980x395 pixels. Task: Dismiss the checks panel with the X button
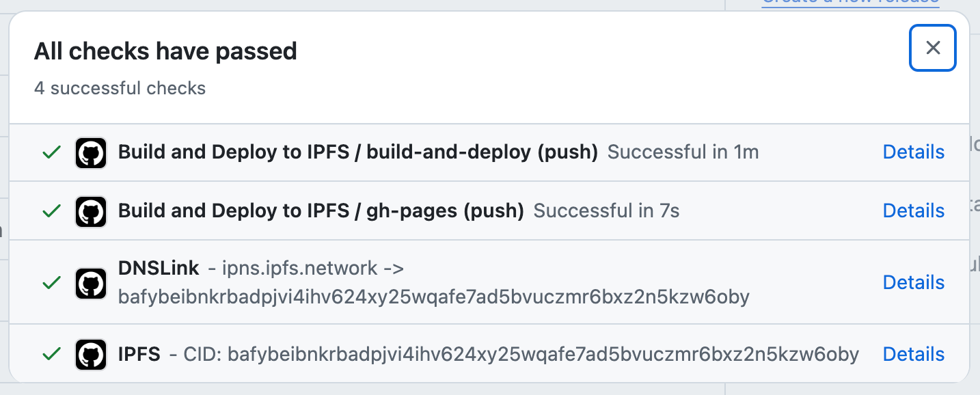[x=932, y=47]
